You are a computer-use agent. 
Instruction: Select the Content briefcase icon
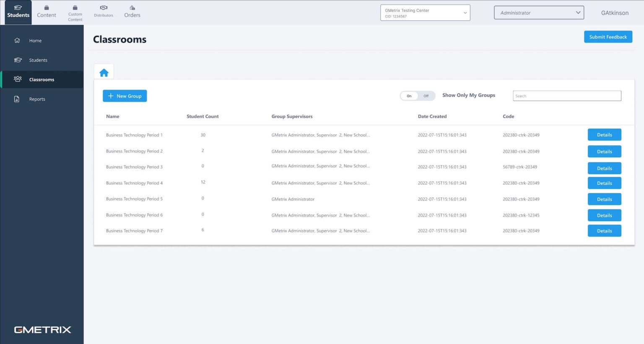[46, 12]
